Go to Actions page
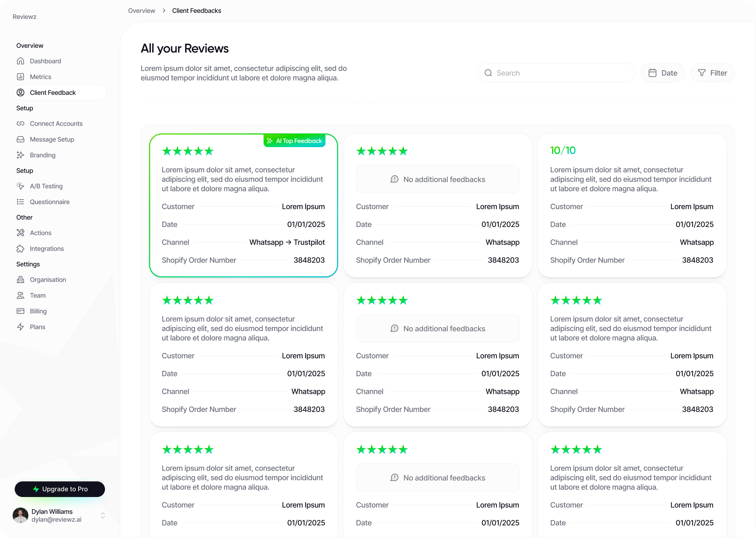The width and height of the screenshot is (756, 538). click(60, 233)
